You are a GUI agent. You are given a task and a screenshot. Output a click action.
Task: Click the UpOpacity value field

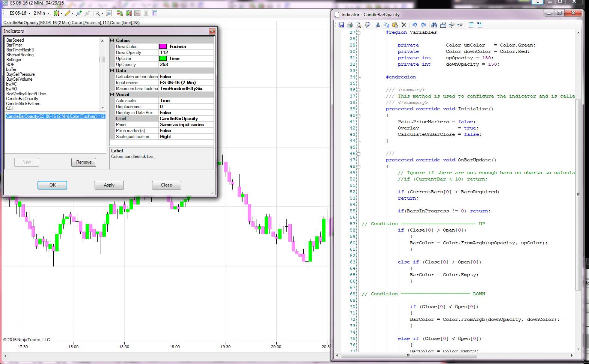pos(186,65)
